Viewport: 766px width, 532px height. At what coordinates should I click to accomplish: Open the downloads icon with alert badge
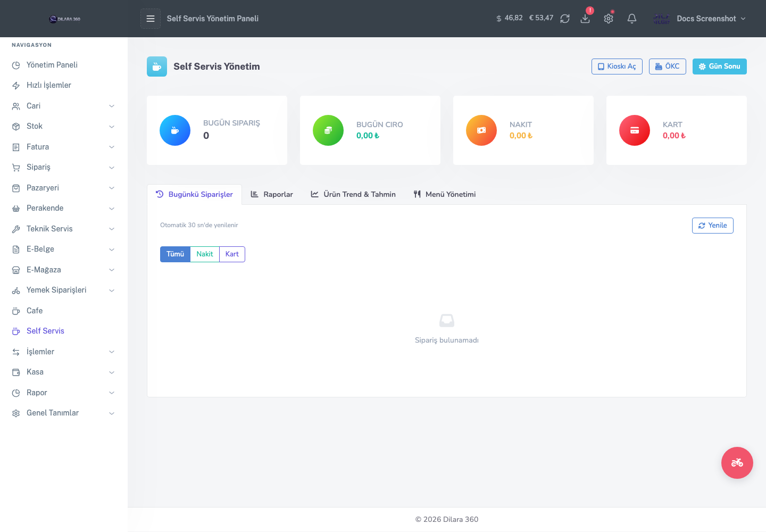click(x=585, y=19)
